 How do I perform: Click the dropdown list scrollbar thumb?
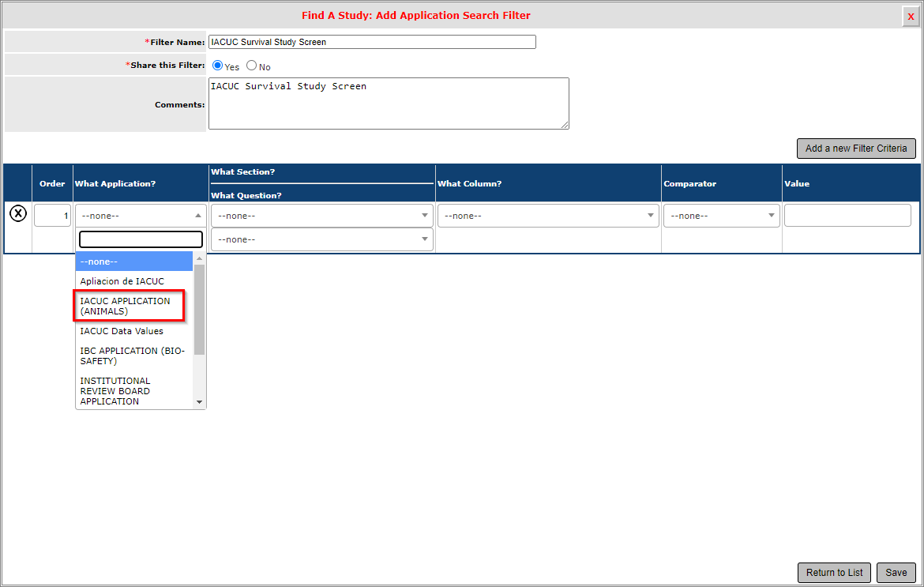click(199, 310)
